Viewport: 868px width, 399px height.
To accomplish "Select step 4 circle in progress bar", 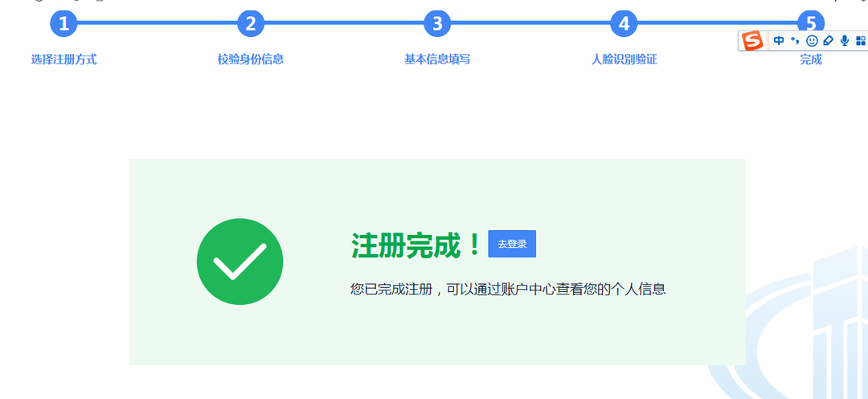I will [x=624, y=23].
